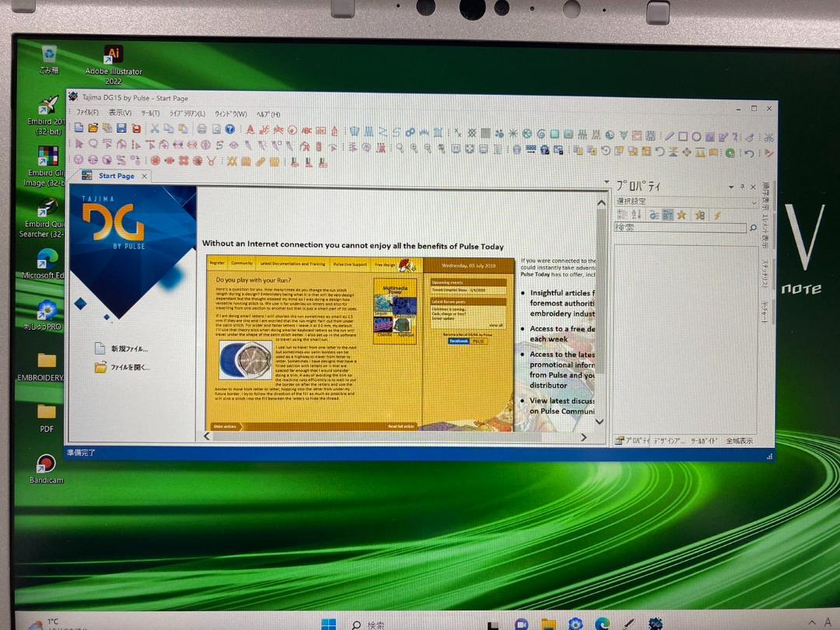Click the Start Page horizontal scrollbar right arrow
Viewport: 840px width, 630px height.
(584, 438)
